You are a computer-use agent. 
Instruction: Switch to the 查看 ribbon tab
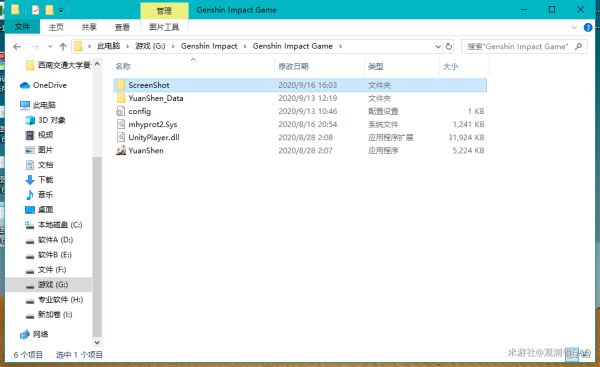[122, 27]
